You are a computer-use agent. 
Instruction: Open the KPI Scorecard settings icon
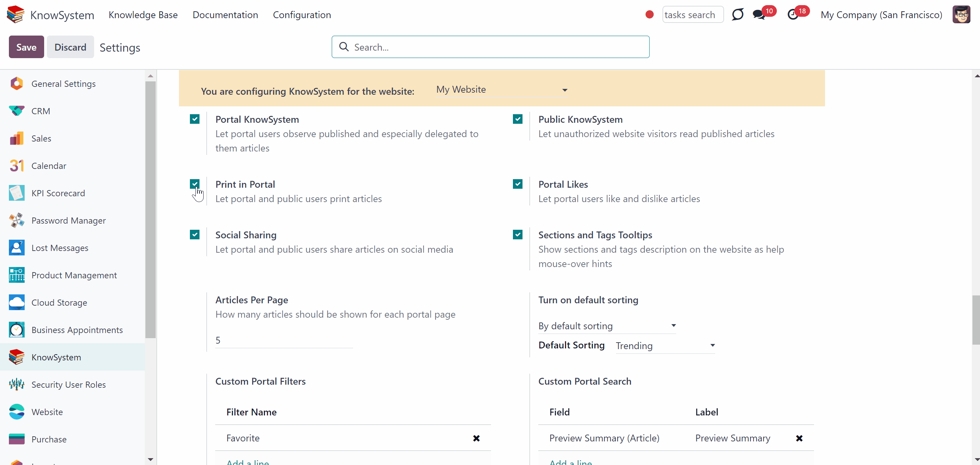pos(17,193)
